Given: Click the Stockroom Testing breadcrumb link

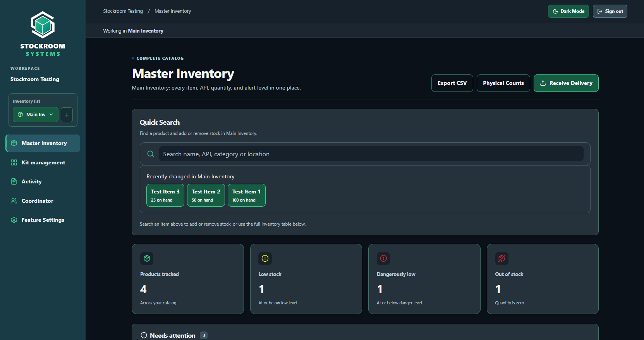Looking at the screenshot, I should (123, 11).
